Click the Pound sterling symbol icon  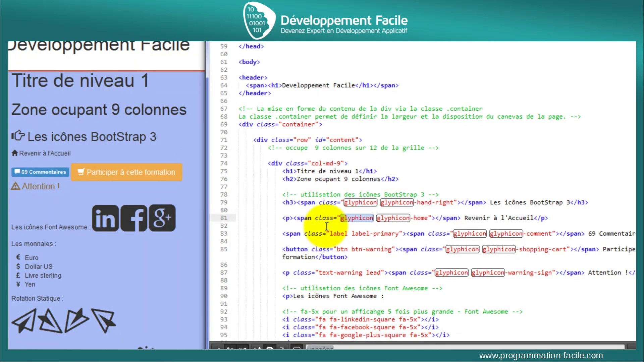pos(18,275)
